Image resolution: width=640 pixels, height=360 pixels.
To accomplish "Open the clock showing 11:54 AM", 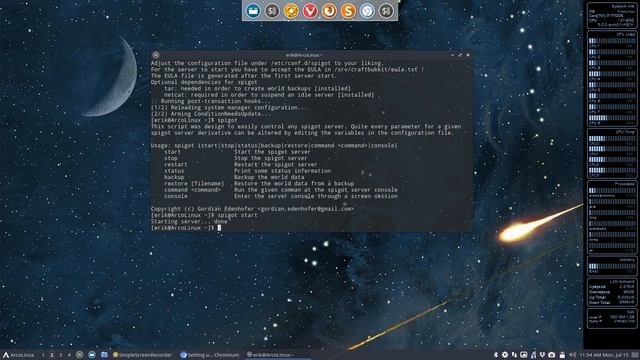I will click(x=604, y=355).
